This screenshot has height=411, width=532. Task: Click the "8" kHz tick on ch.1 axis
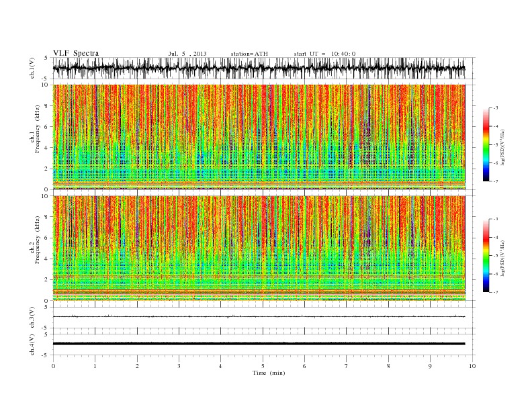click(47, 106)
